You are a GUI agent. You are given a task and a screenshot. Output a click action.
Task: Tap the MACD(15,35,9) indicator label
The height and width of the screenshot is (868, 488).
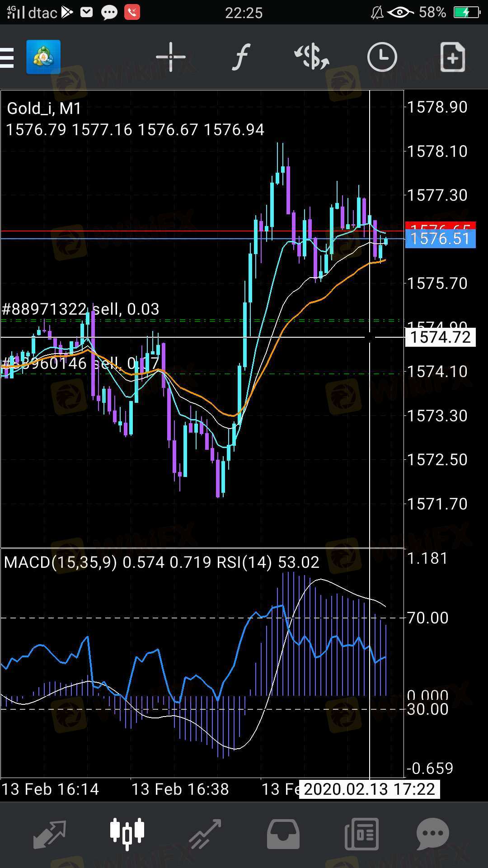[x=61, y=562]
